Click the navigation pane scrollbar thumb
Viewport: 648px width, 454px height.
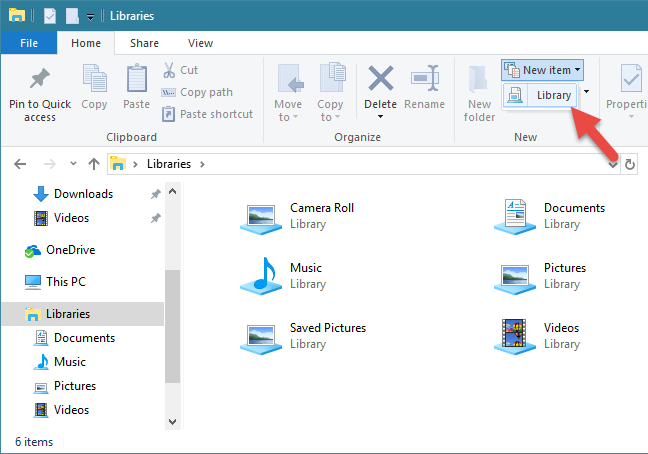coord(172,326)
